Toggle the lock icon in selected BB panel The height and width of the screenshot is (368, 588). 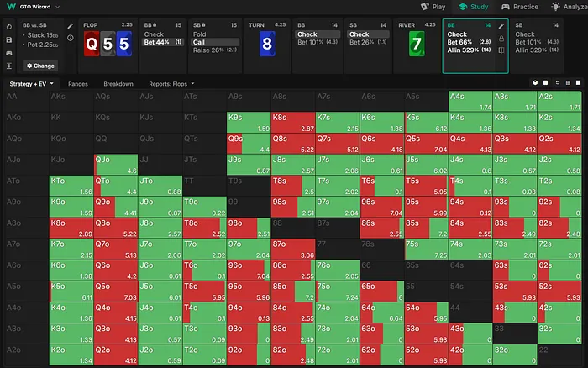[x=502, y=39]
